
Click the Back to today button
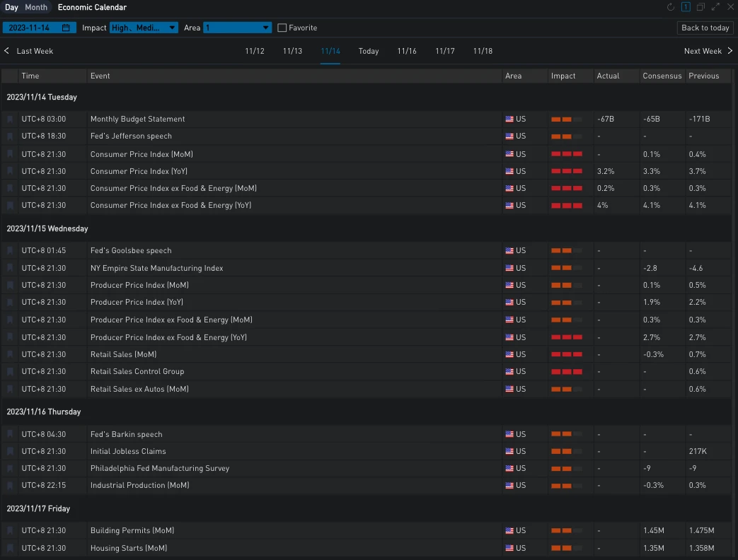pos(705,28)
